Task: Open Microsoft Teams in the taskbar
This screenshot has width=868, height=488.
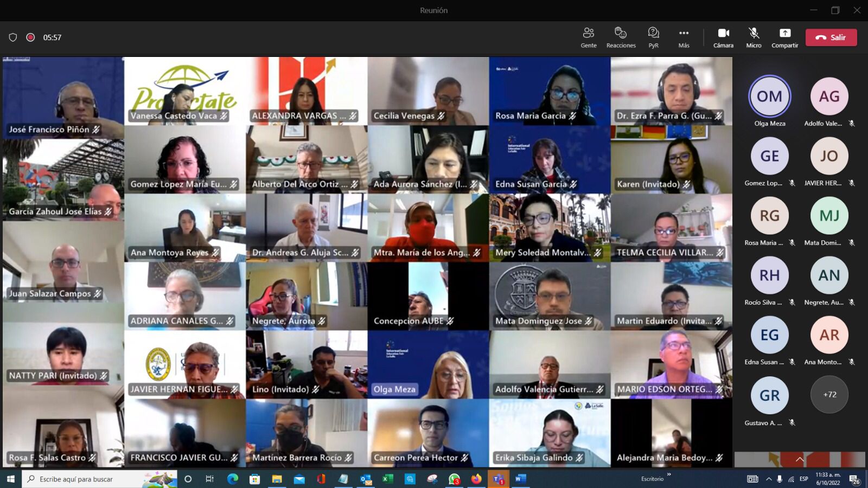Action: 497,479
